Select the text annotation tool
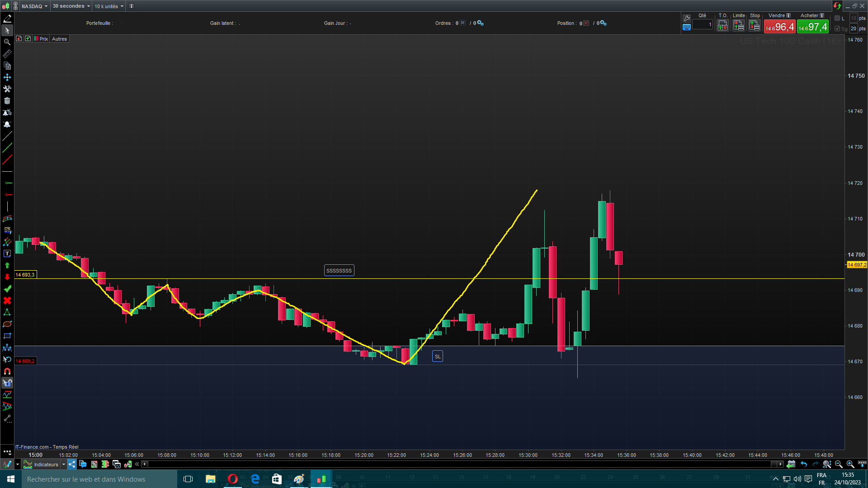The height and width of the screenshot is (488, 868). tap(7, 253)
